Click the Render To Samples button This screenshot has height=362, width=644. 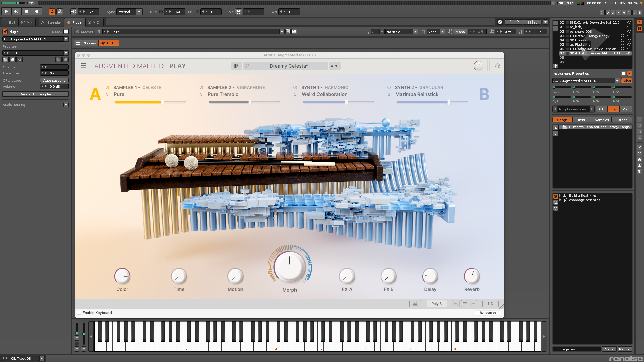[x=36, y=94]
